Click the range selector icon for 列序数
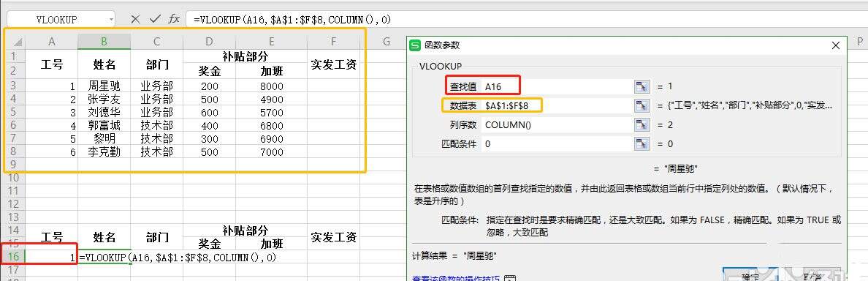 (641, 124)
